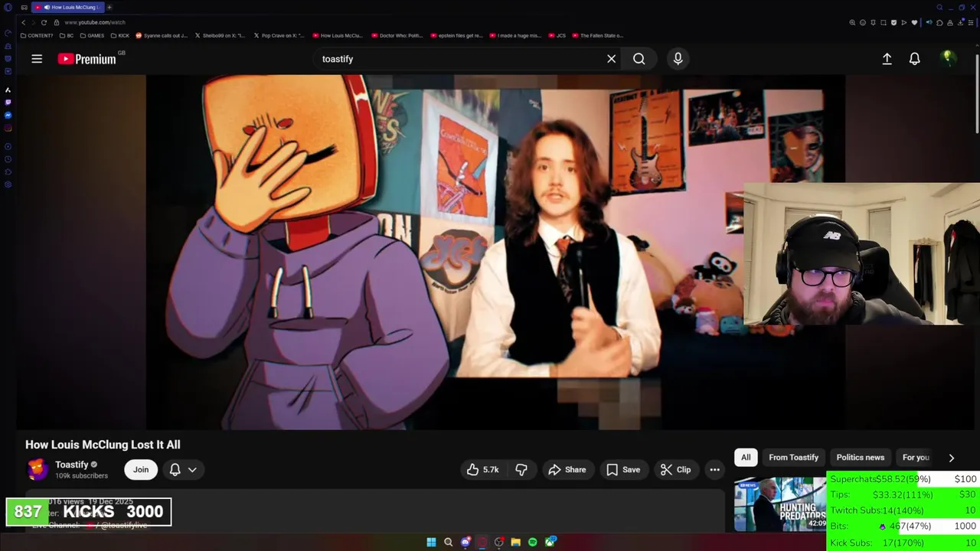Open 'Doctor Who: Politi...' bookmark
The width and height of the screenshot is (980, 551).
coord(397,35)
